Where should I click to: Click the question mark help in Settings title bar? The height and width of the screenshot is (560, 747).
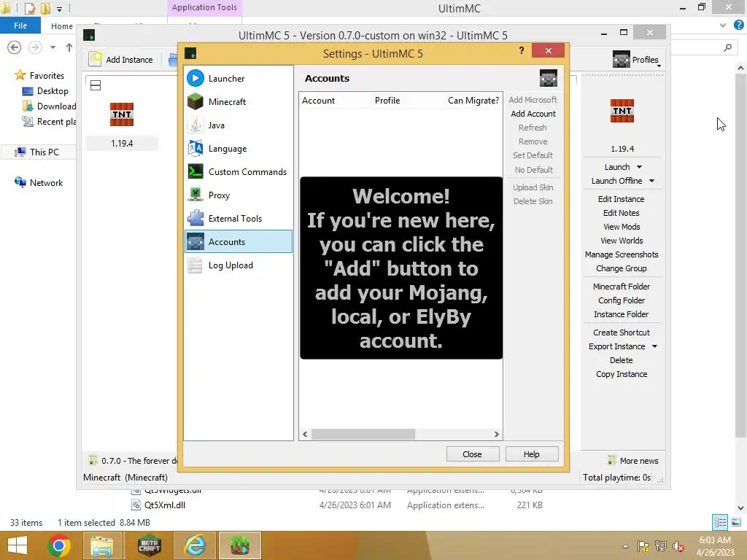(521, 50)
